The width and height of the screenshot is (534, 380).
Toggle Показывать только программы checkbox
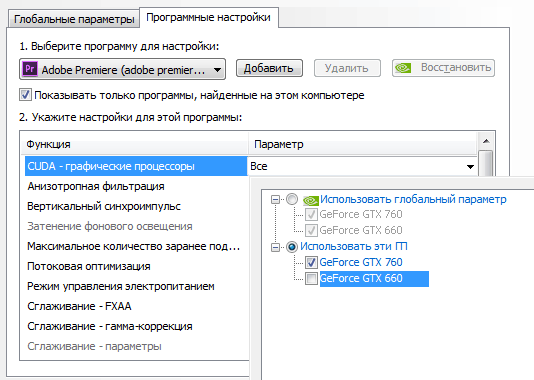(26, 95)
